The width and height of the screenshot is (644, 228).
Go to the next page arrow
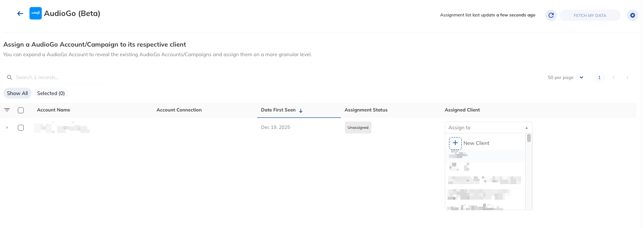coord(628,78)
